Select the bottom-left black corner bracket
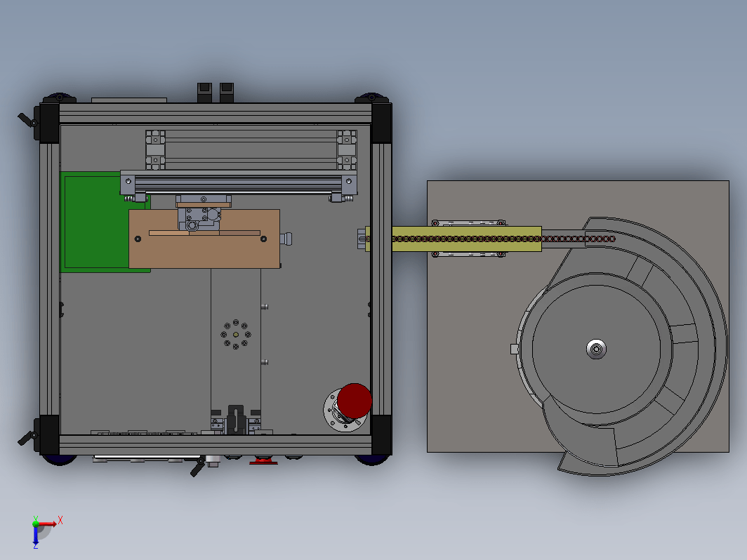 pos(50,435)
